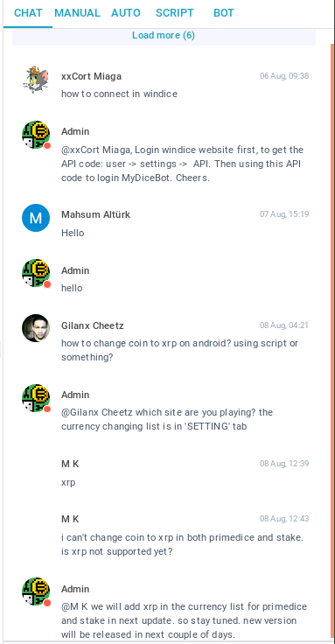335x644 pixels.
Task: Click Gilanx Cheetz's profile photo
Action: click(x=36, y=328)
